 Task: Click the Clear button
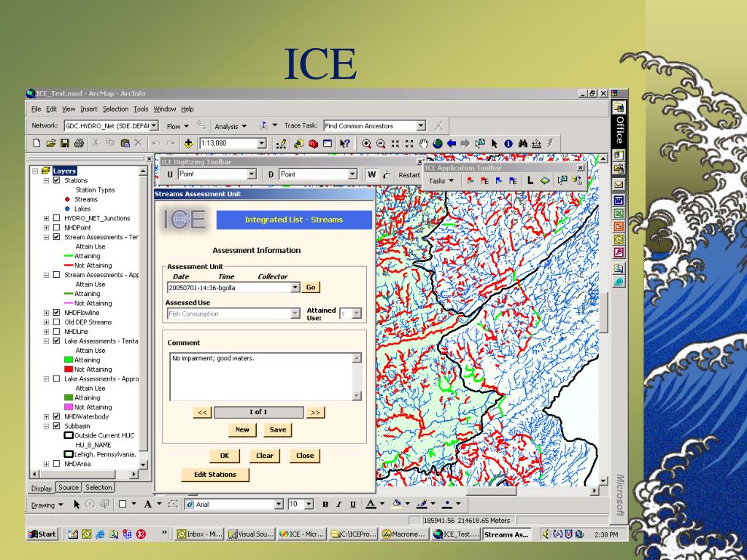click(x=264, y=456)
